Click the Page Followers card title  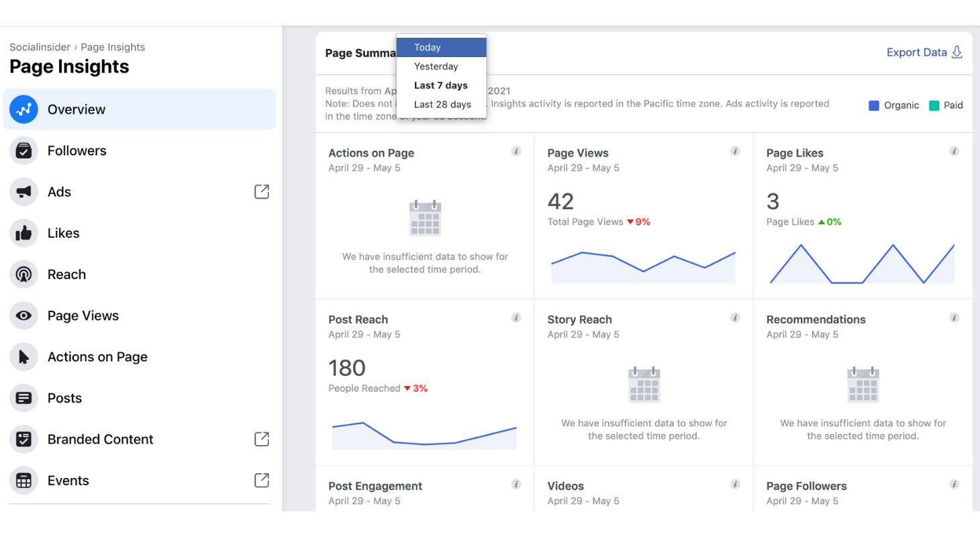pyautogui.click(x=807, y=486)
